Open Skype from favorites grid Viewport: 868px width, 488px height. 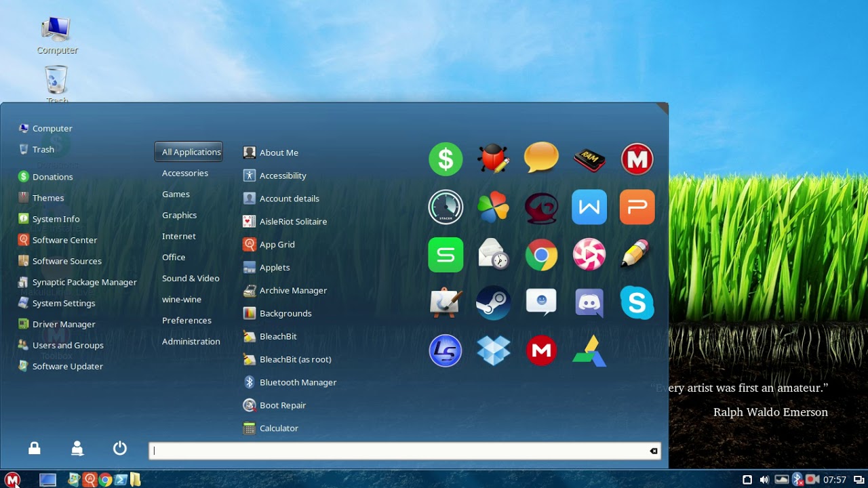pos(637,302)
